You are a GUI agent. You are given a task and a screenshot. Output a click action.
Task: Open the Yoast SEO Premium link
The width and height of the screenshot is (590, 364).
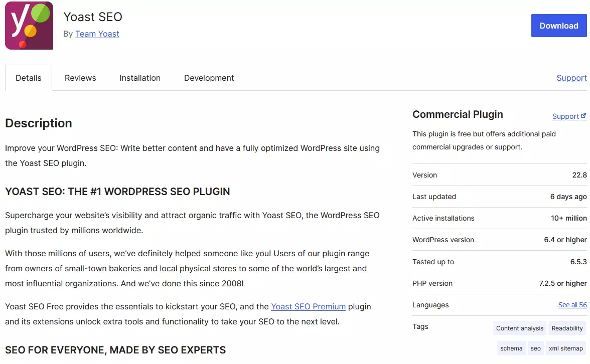pos(308,306)
